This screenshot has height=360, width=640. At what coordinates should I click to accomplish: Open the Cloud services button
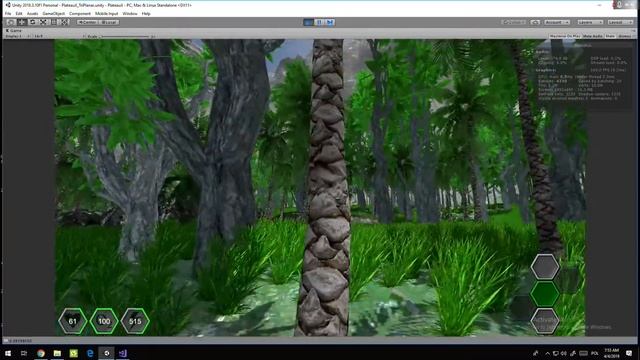tap(535, 22)
